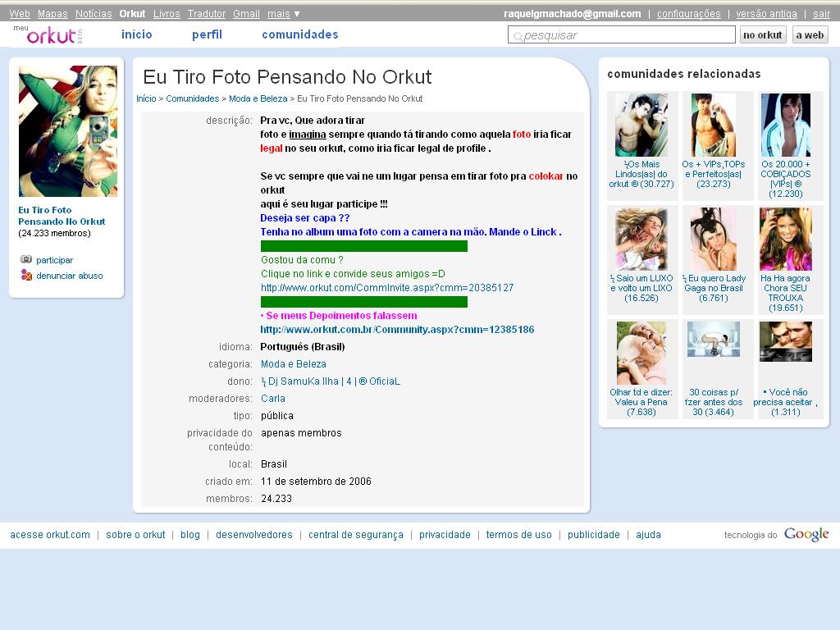Open 'Os Mais Lindos do orkut' thumbnail
Screen dimensions: 840x630
[x=641, y=125]
